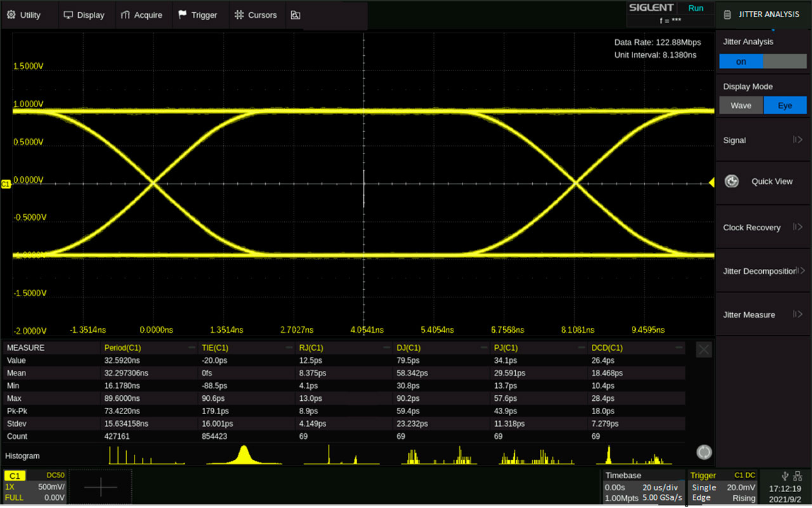Expand the Clock Recovery settings
The height and width of the screenshot is (508, 812).
click(763, 227)
